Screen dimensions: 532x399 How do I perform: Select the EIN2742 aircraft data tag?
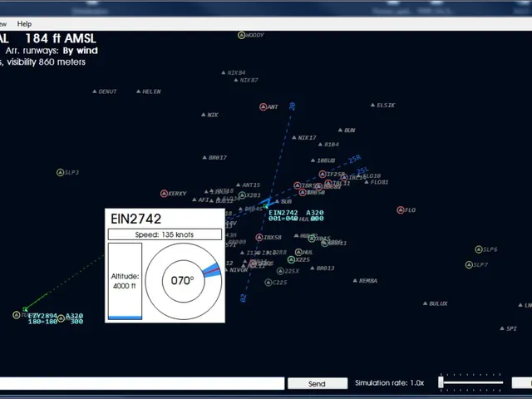click(296, 215)
